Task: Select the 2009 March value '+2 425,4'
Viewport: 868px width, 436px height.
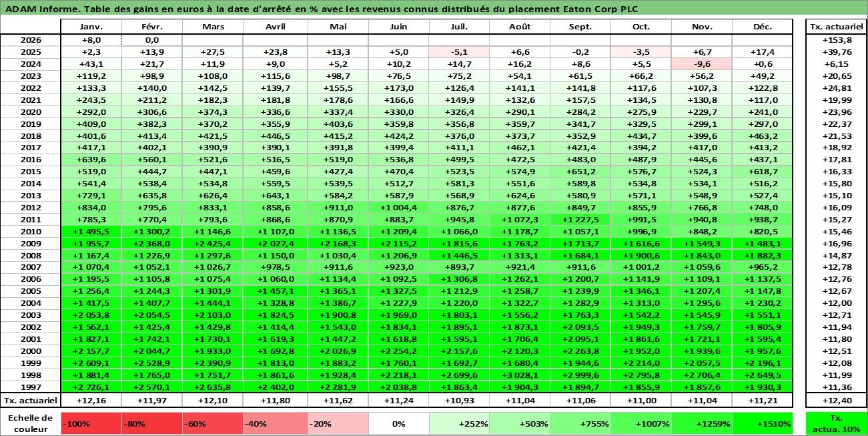Action: point(212,244)
